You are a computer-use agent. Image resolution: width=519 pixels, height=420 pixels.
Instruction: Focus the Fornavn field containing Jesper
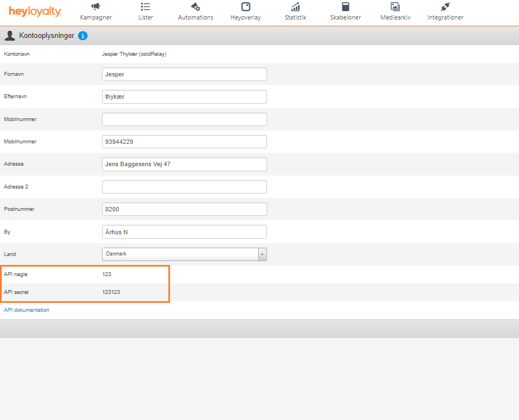[x=185, y=74]
